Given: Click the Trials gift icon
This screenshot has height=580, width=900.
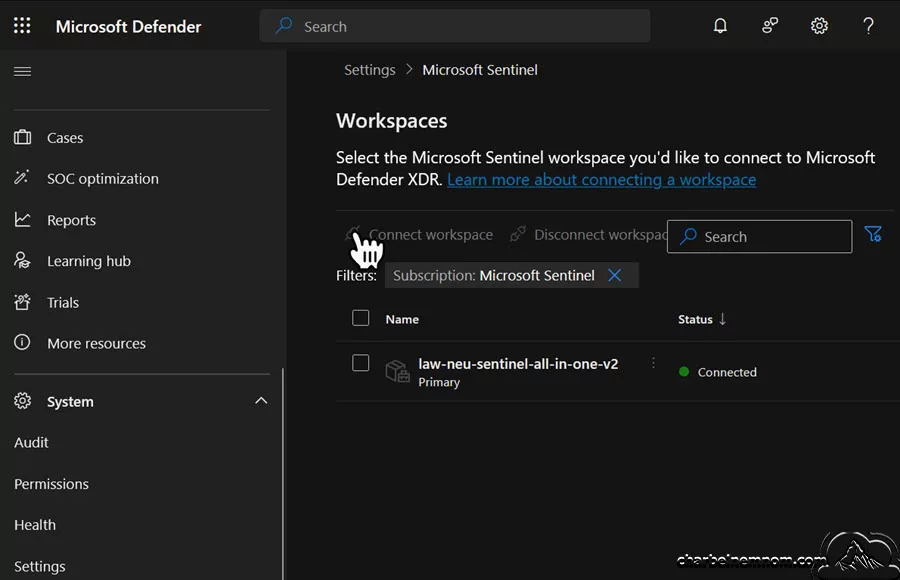Looking at the screenshot, I should coord(22,302).
